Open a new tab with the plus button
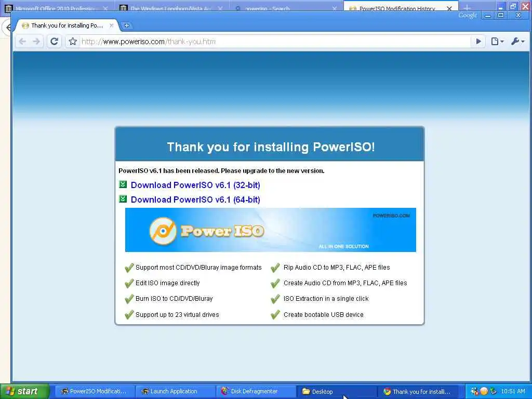Image resolution: width=532 pixels, height=399 pixels. [126, 25]
